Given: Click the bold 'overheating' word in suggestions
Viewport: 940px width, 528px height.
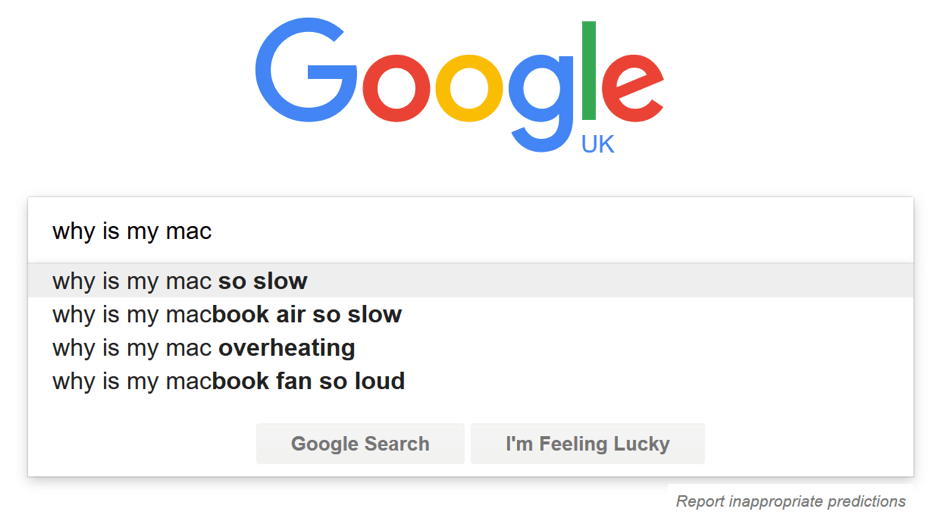Looking at the screenshot, I should pos(287,348).
